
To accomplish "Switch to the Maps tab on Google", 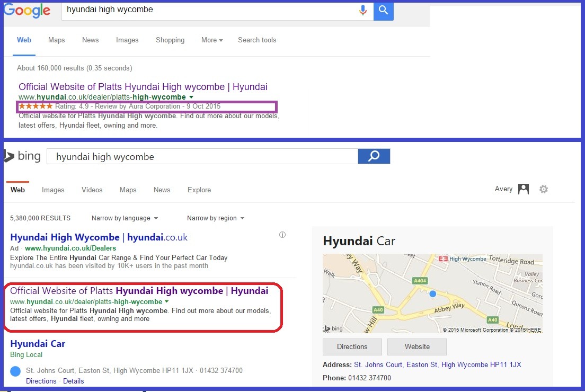I will coord(56,40).
